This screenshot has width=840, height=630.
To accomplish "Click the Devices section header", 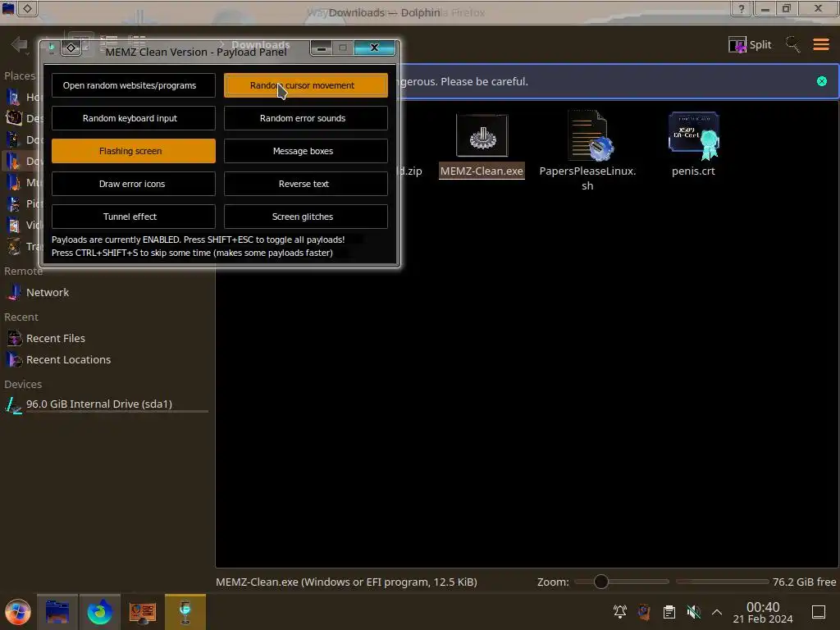I will (23, 385).
